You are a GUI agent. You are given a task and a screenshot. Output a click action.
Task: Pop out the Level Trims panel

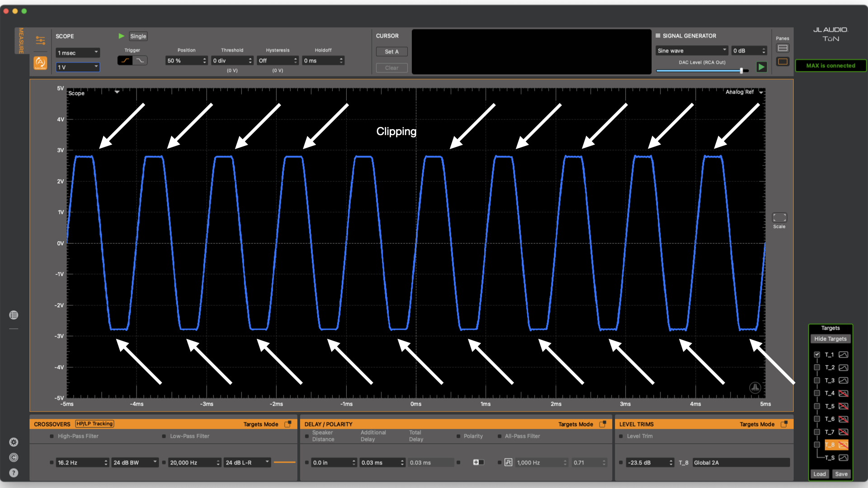pos(784,424)
